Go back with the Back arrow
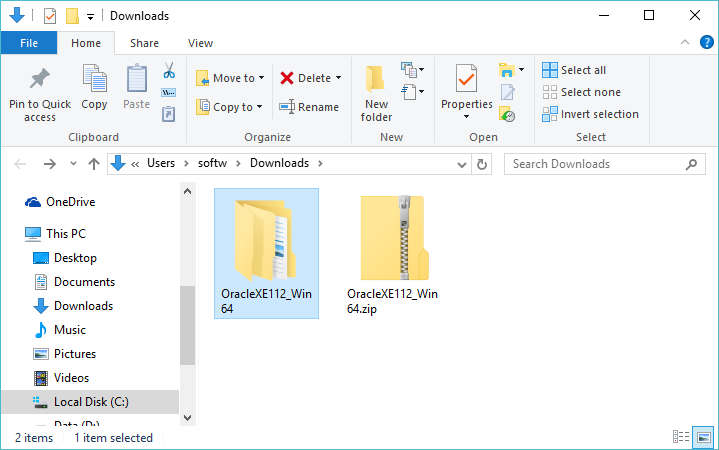 [x=20, y=164]
